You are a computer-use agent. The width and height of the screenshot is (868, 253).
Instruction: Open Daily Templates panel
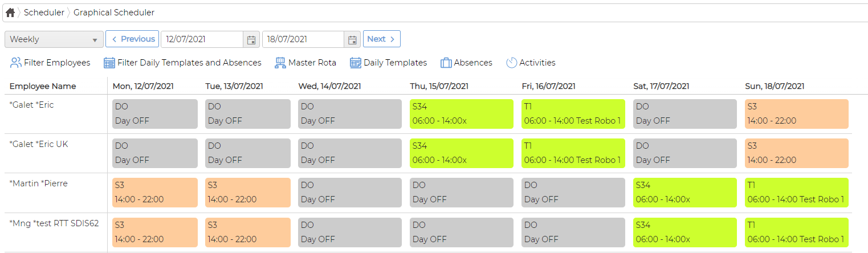(388, 63)
